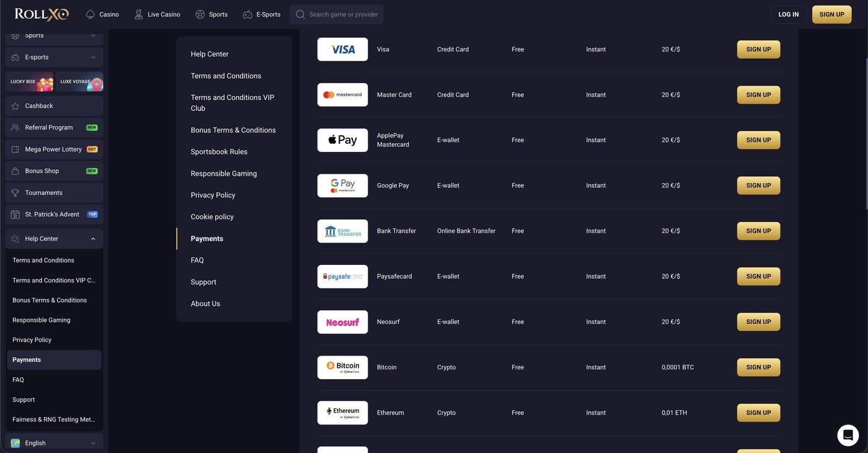
Task: Open Privacy Policy in sidebar submenu
Action: pyautogui.click(x=32, y=340)
